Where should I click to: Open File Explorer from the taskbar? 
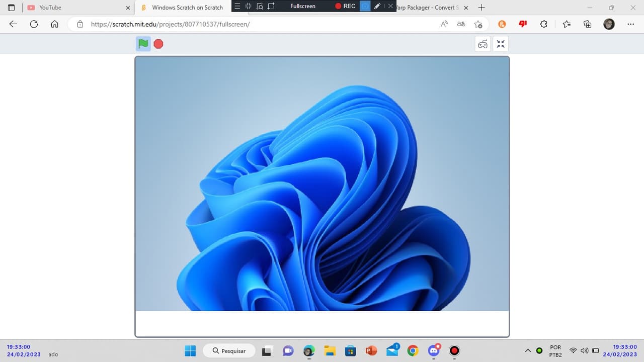coord(330,350)
